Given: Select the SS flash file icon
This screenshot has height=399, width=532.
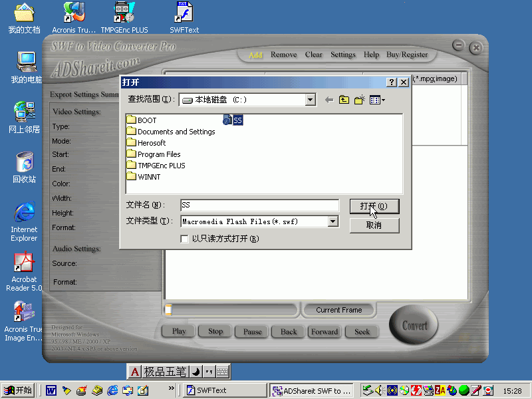Looking at the screenshot, I should tap(227, 120).
